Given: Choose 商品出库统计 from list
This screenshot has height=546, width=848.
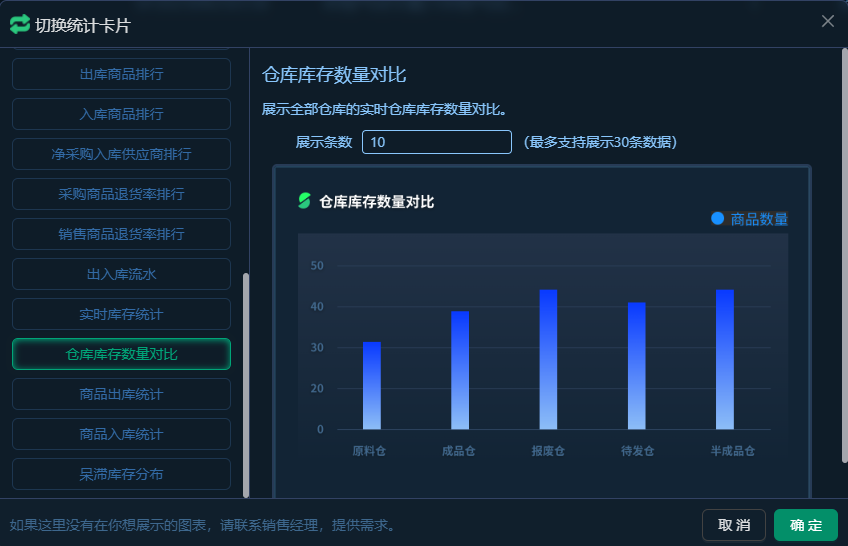Looking at the screenshot, I should [x=121, y=394].
